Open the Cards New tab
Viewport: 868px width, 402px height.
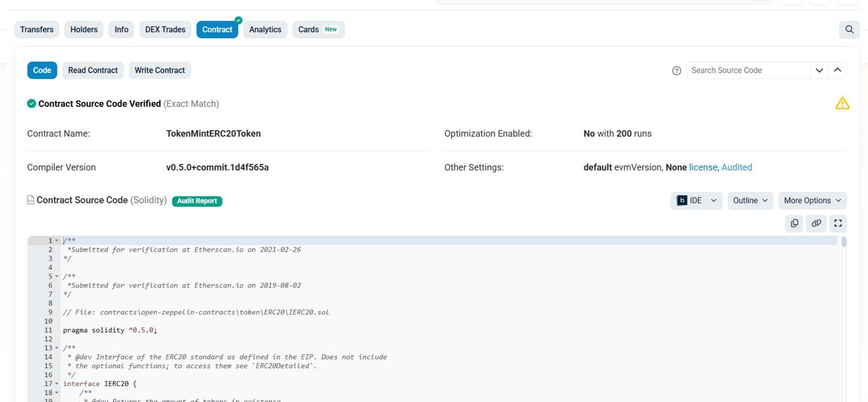click(x=318, y=29)
